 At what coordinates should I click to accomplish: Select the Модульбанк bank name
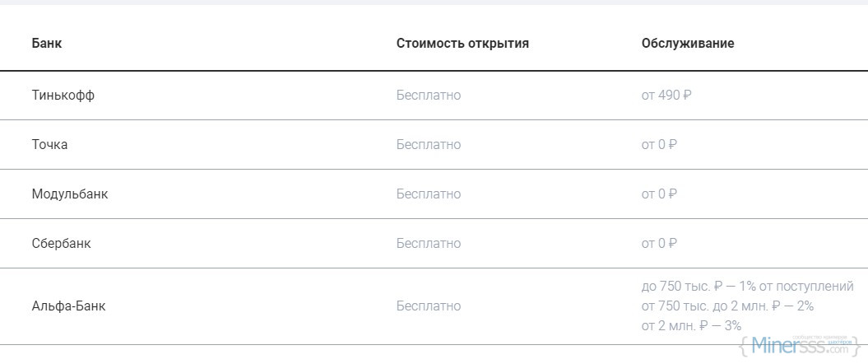click(70, 194)
